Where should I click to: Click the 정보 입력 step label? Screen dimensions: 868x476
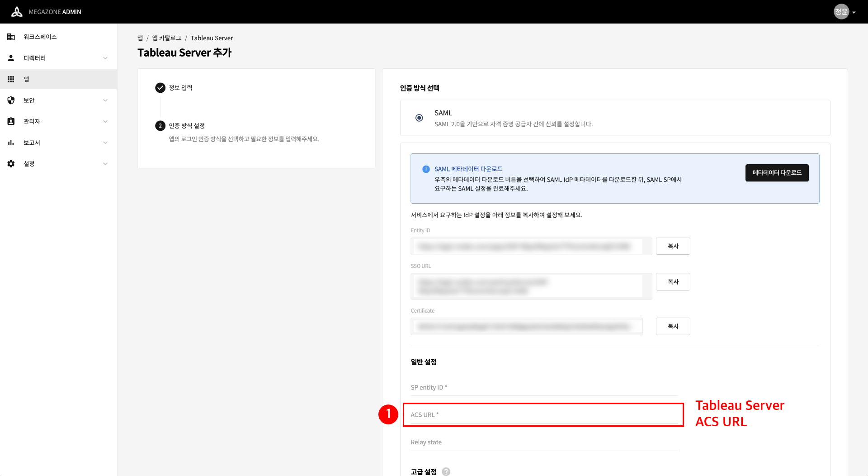pyautogui.click(x=180, y=88)
